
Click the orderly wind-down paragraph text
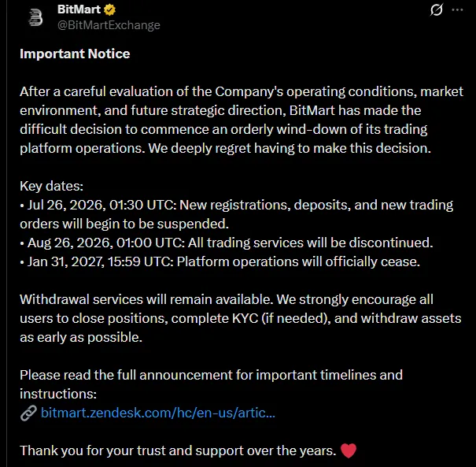tap(242, 120)
